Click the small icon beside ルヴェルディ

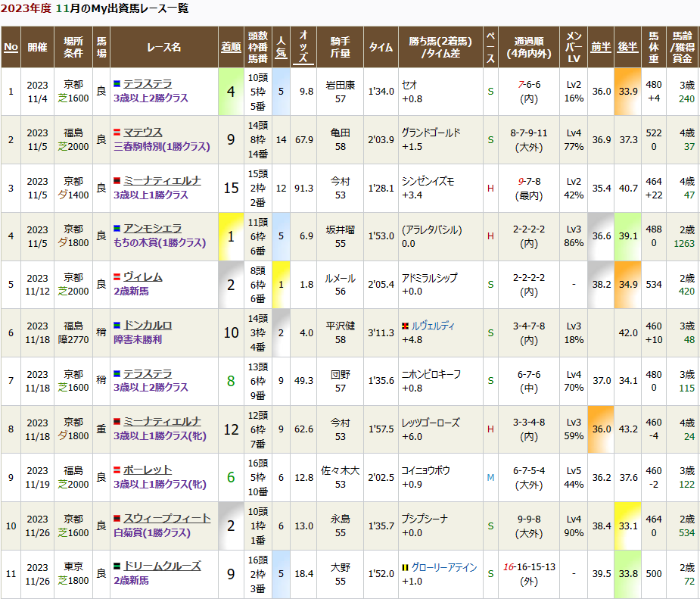tap(405, 326)
